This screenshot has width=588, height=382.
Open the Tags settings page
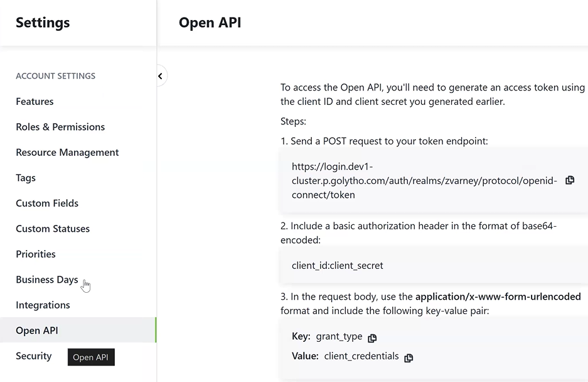point(26,178)
